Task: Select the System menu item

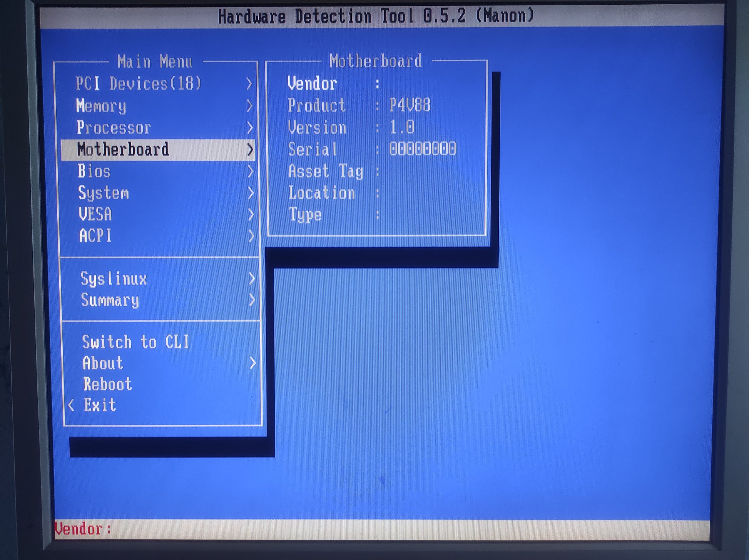Action: [x=104, y=193]
